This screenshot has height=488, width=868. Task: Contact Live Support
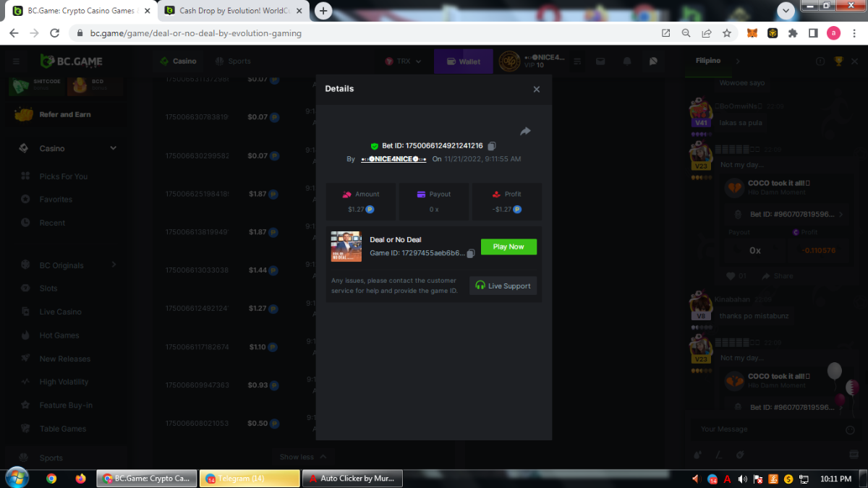pos(503,286)
